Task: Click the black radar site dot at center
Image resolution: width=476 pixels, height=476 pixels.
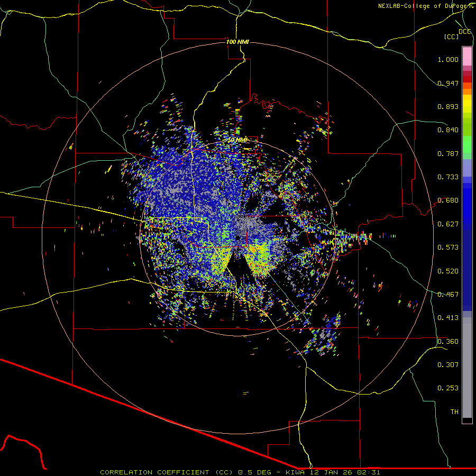Action: tap(238, 238)
